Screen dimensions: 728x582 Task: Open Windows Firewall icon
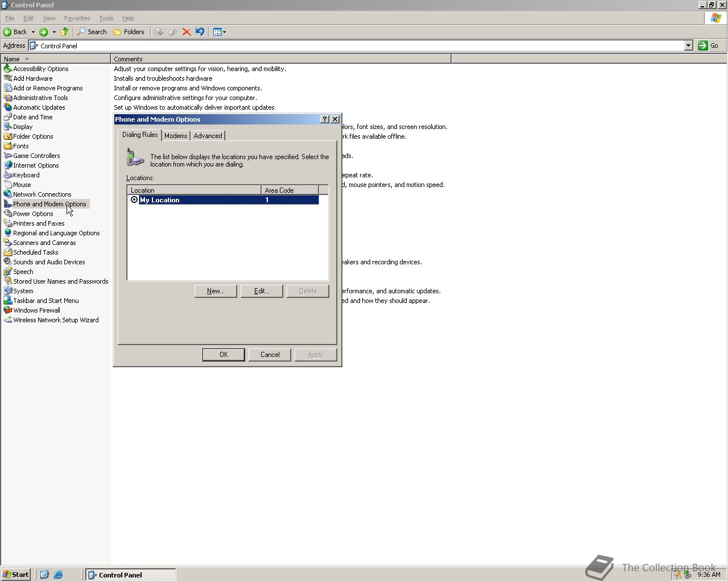tap(7, 310)
